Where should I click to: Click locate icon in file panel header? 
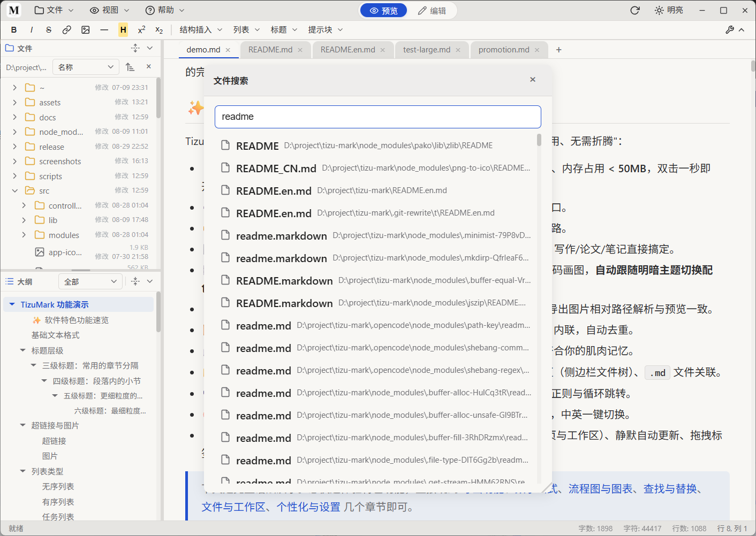[135, 48]
